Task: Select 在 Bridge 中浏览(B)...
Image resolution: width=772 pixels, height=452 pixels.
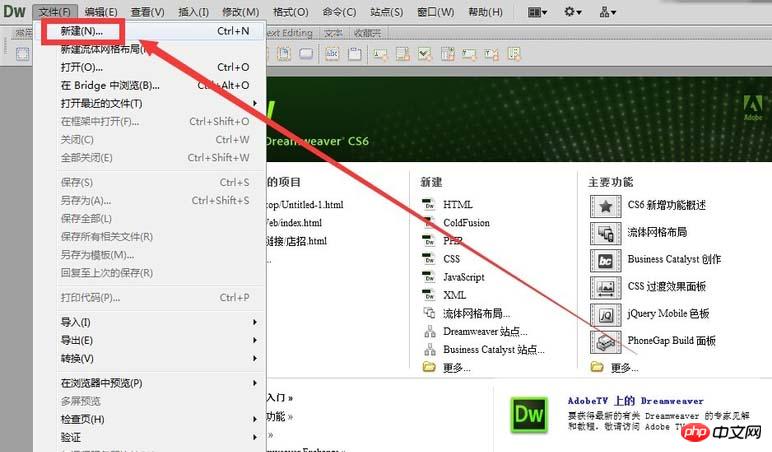Action: (x=150, y=85)
